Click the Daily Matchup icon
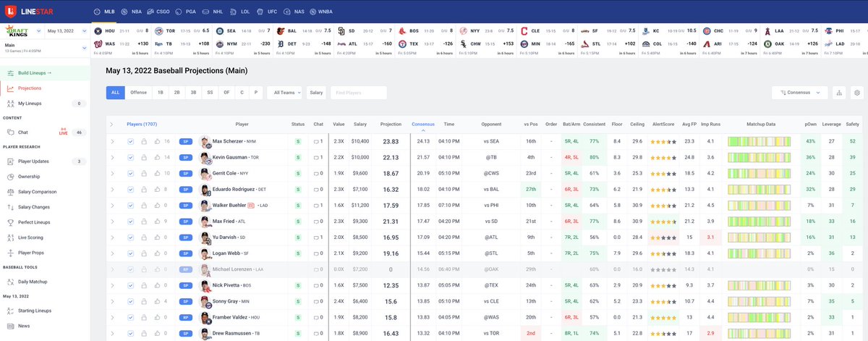Screen dimensions: 868x341 click(10, 282)
